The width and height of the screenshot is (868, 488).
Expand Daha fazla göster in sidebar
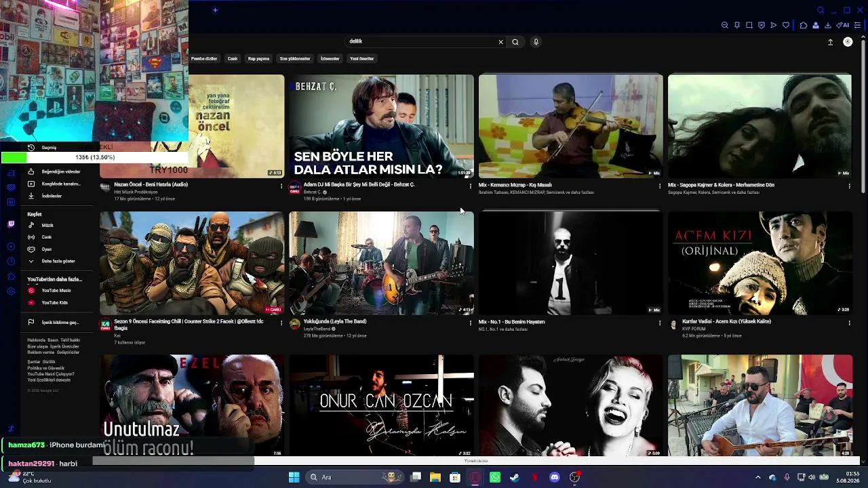[53, 261]
